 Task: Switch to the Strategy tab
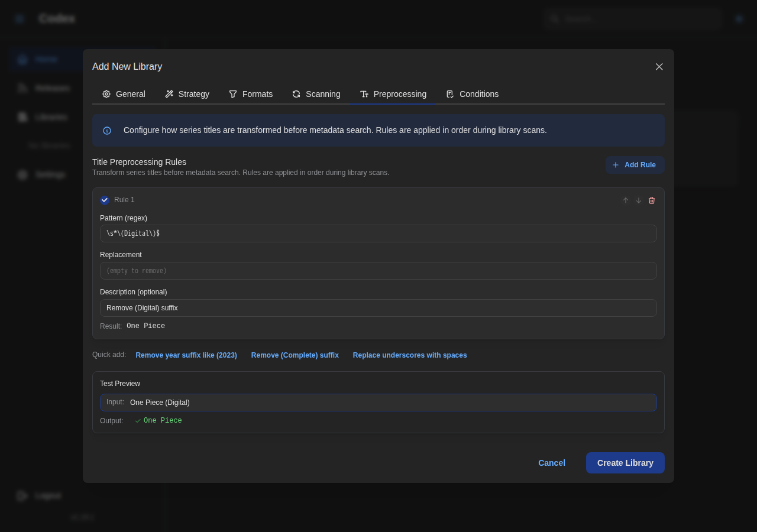pos(187,94)
